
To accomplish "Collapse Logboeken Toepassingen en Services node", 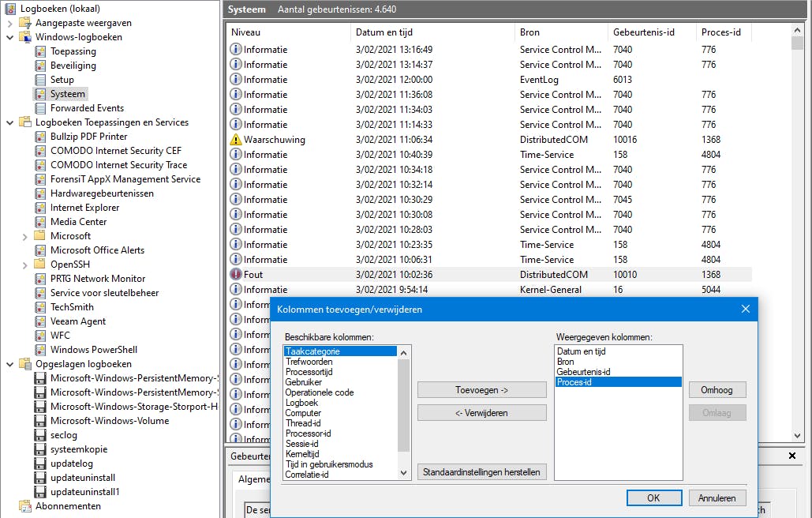I will 9,122.
